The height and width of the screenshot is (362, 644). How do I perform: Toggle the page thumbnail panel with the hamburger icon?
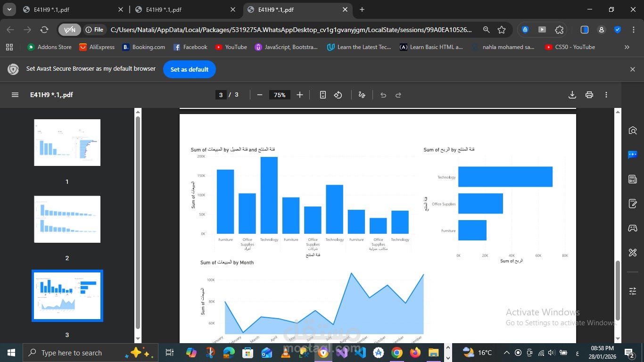15,95
